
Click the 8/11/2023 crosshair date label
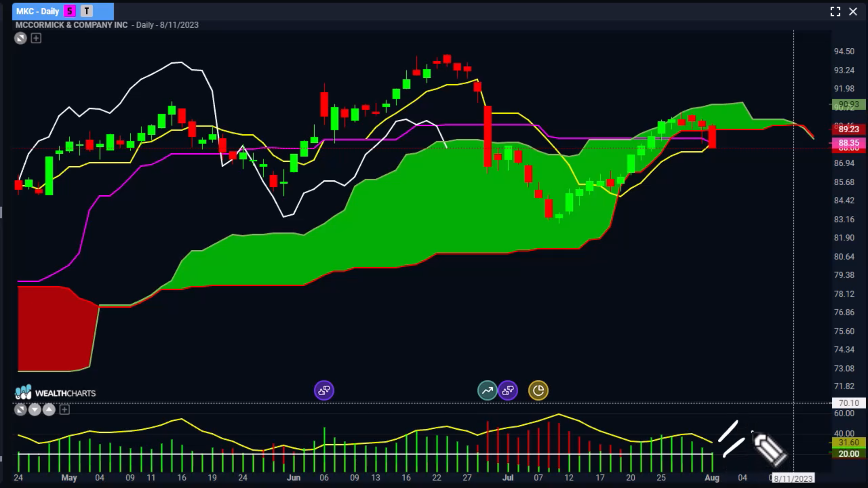[793, 479]
